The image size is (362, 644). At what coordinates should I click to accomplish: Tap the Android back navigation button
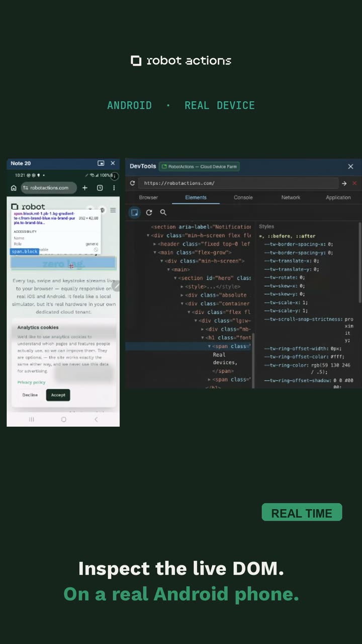point(96,419)
